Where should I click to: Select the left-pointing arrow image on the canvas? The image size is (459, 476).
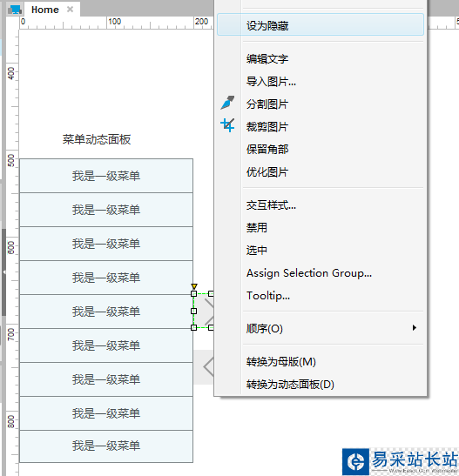click(x=204, y=367)
